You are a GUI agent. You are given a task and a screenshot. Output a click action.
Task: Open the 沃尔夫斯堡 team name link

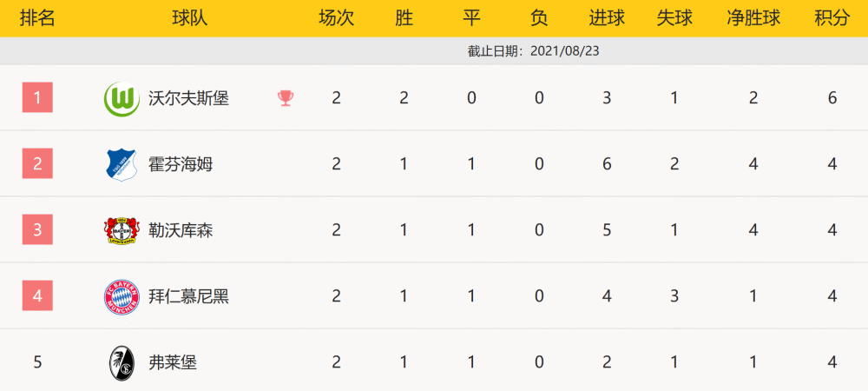click(188, 98)
